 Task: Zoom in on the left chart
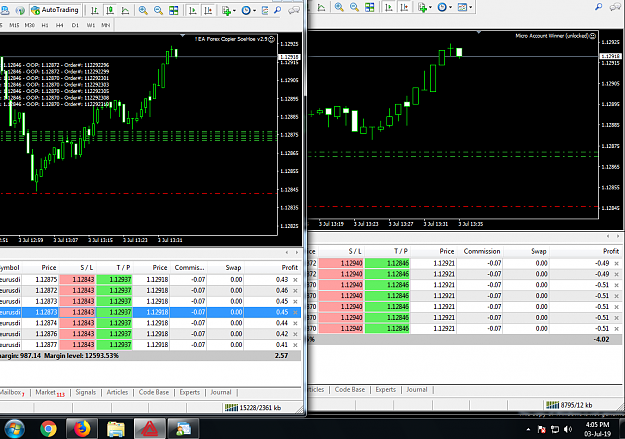(x=143, y=10)
